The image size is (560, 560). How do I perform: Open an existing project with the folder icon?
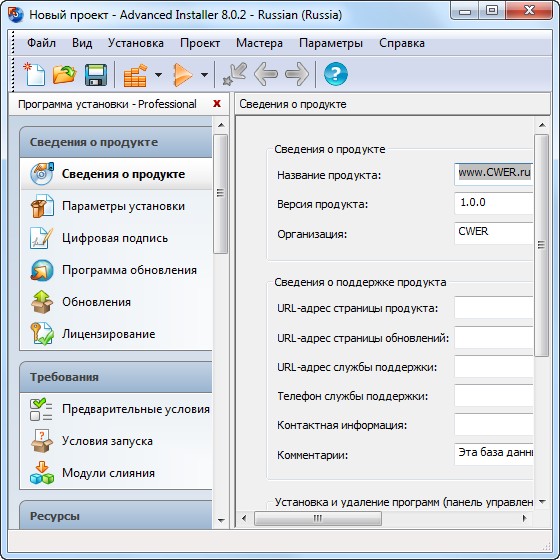click(x=64, y=74)
